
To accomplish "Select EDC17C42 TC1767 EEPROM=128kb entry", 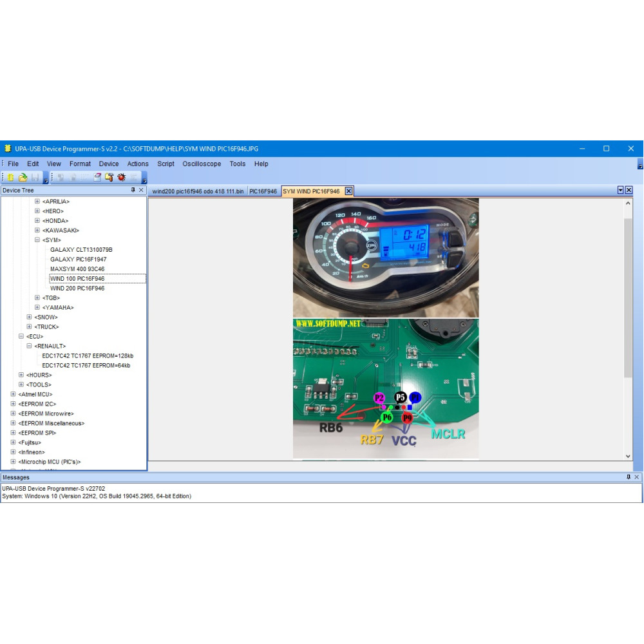I will [x=88, y=355].
